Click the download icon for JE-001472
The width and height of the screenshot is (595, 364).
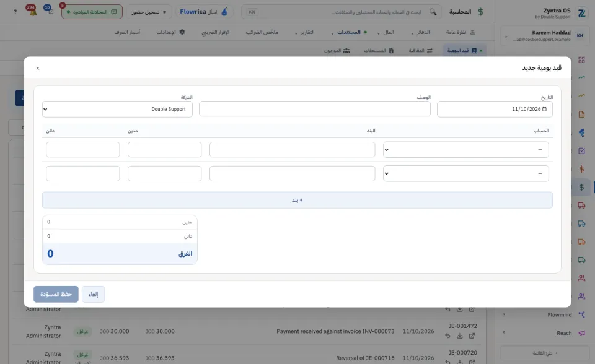(459, 336)
